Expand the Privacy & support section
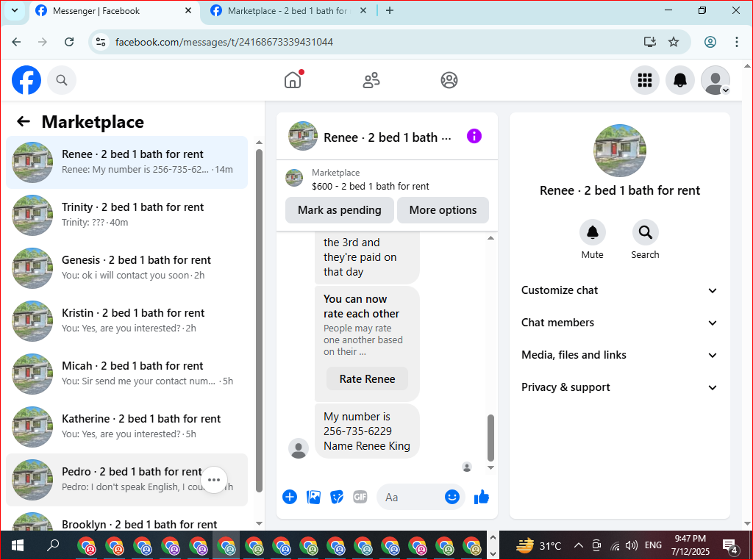This screenshot has height=560, width=753. (619, 387)
